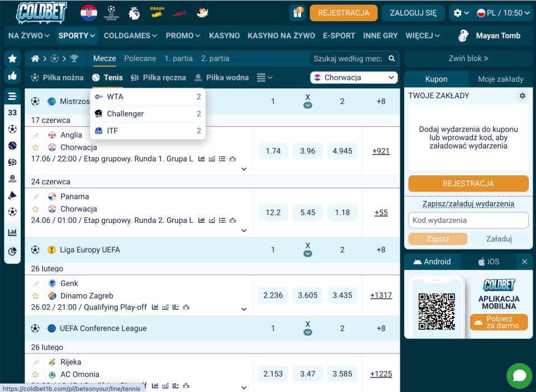Select WTA from the Tenis submenu
536x392 pixels.
(115, 97)
